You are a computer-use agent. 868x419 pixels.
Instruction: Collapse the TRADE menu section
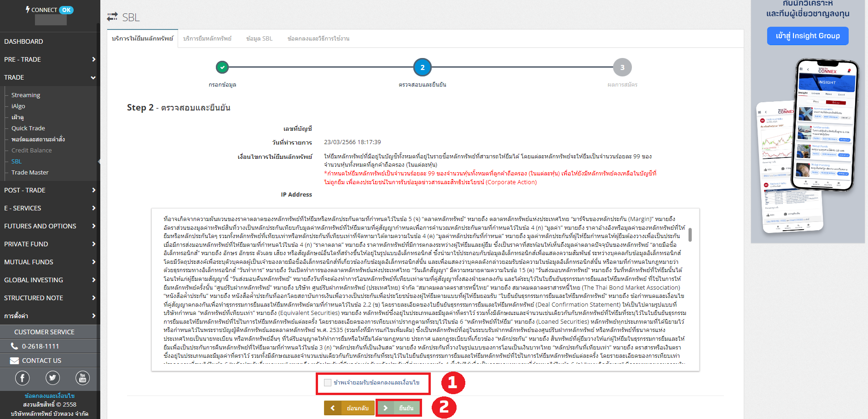50,77
